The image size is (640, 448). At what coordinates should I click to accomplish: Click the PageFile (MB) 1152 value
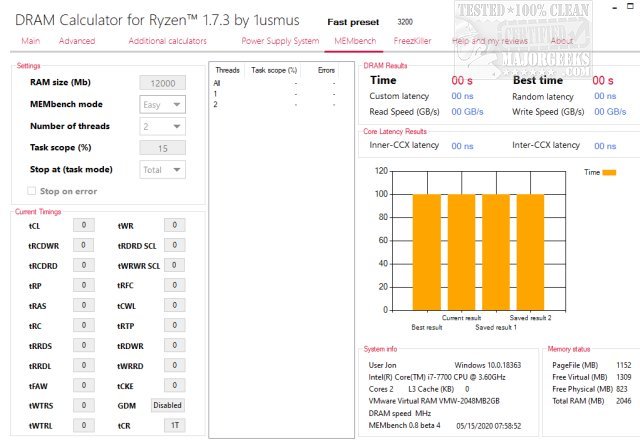624,365
